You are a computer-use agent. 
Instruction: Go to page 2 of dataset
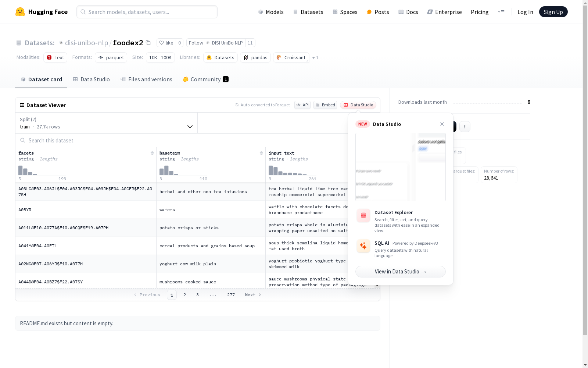(184, 295)
